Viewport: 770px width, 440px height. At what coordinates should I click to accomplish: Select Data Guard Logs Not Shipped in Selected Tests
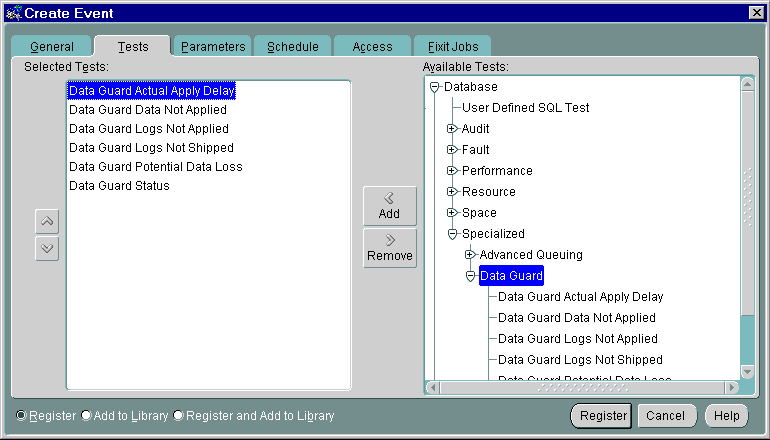[x=151, y=148]
